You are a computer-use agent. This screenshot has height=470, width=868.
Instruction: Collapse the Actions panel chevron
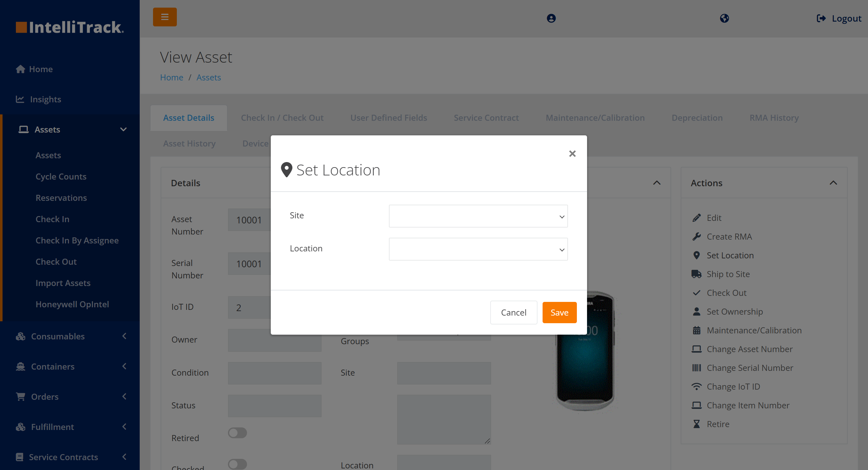(x=833, y=183)
